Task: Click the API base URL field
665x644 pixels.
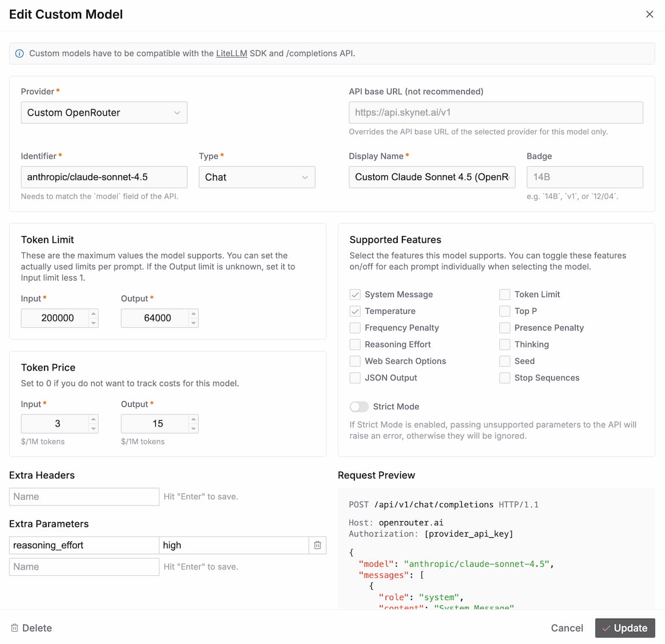Action: click(x=495, y=112)
